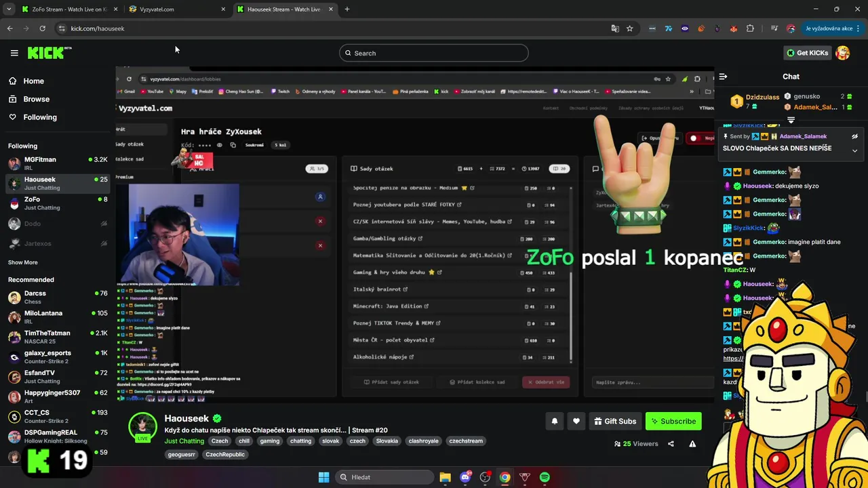Open Discord from the taskbar
This screenshot has height=488, width=868.
(x=465, y=477)
